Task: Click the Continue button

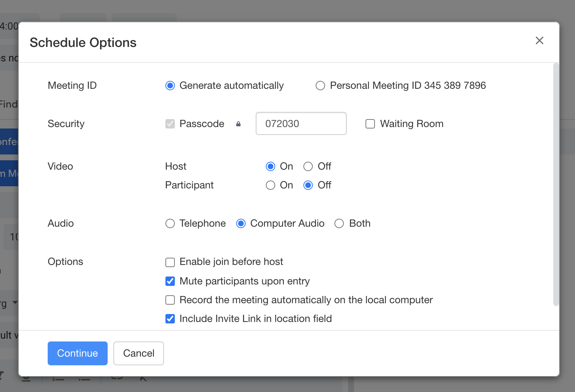Action: pyautogui.click(x=78, y=353)
